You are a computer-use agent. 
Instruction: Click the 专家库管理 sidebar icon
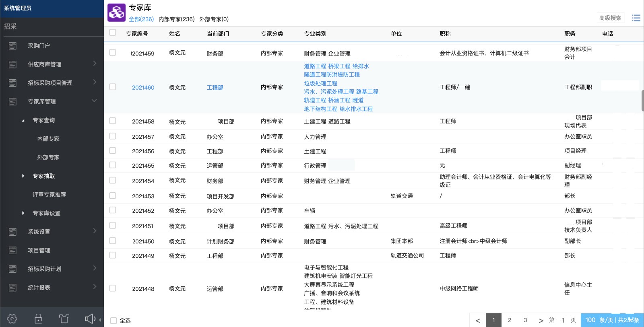12,101
